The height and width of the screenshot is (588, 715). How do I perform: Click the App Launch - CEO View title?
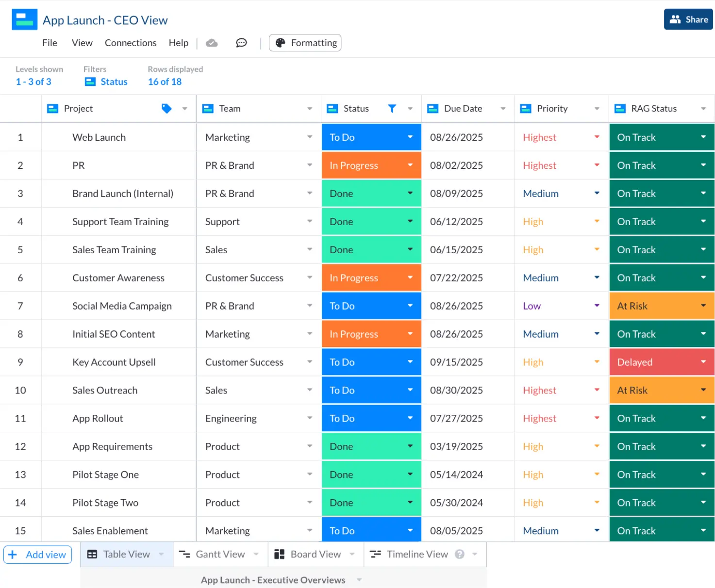pyautogui.click(x=105, y=20)
